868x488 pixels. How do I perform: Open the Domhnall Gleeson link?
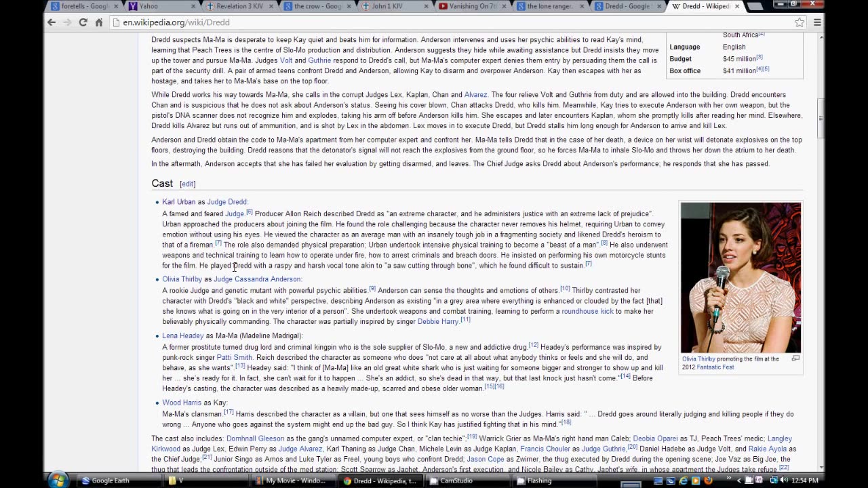(255, 439)
